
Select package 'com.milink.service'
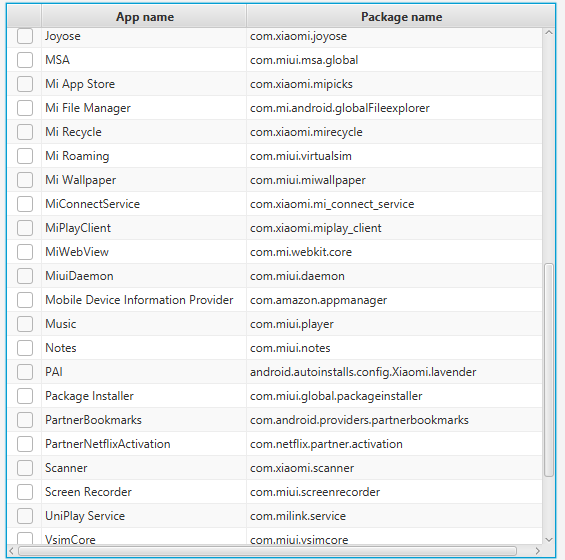[298, 516]
